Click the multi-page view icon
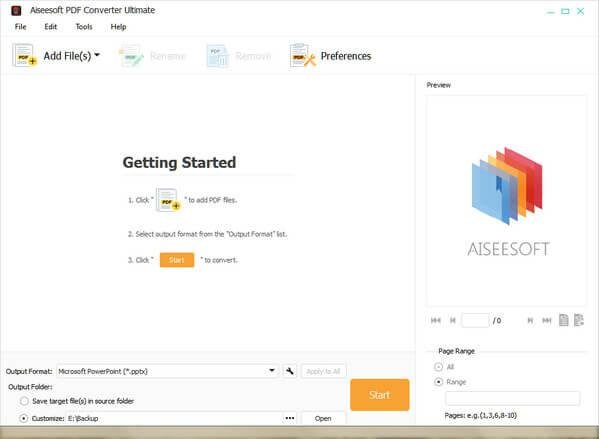 [x=579, y=320]
